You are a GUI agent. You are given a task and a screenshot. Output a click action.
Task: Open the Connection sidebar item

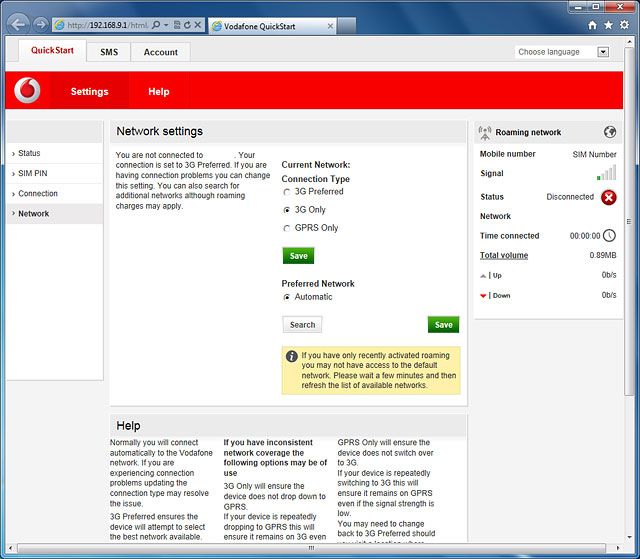(55, 193)
